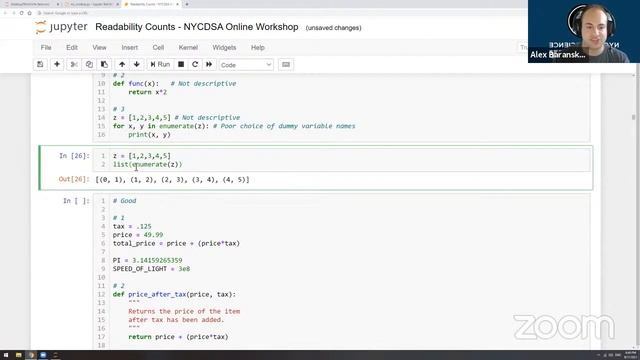The width and height of the screenshot is (640, 360).
Task: Rename notebook title Readability Counts - NYCDSA Online Workshop
Action: click(x=197, y=27)
